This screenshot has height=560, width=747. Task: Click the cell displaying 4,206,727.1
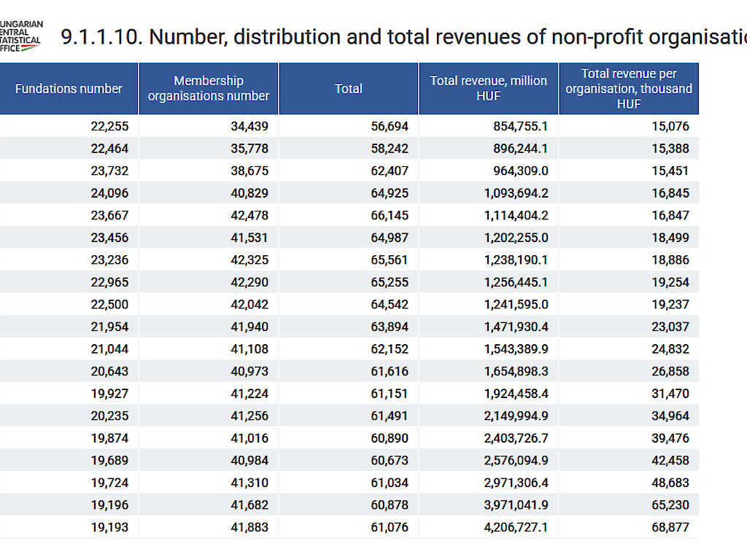click(x=516, y=527)
